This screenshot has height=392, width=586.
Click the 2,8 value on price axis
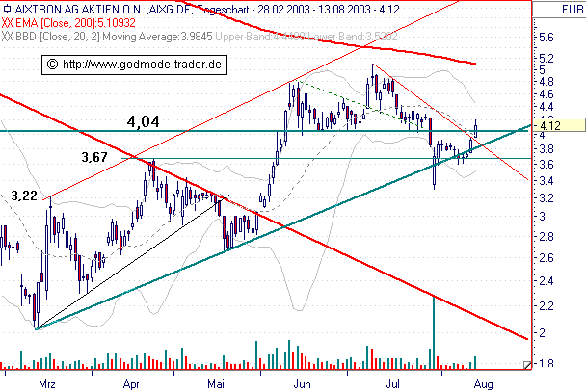point(546,236)
